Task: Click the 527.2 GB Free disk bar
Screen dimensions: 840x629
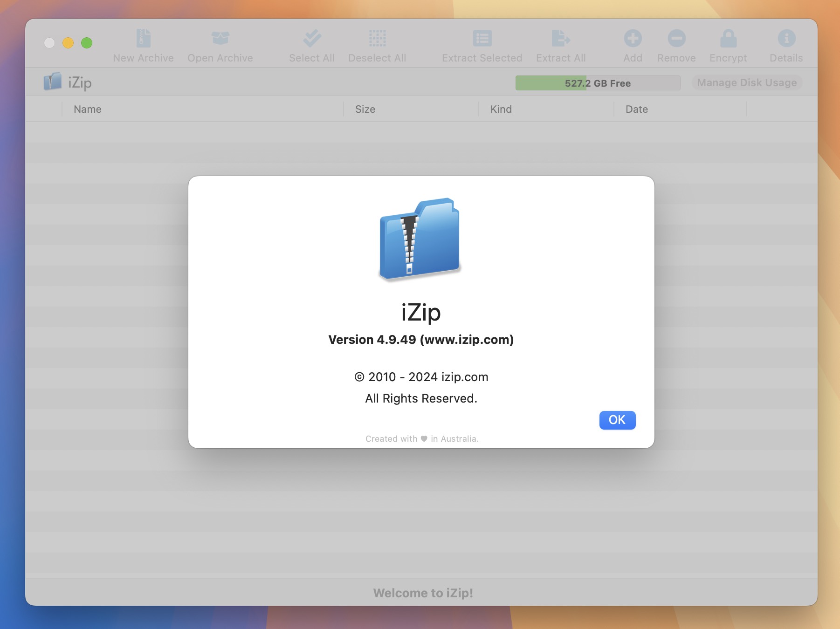Action: click(x=598, y=83)
